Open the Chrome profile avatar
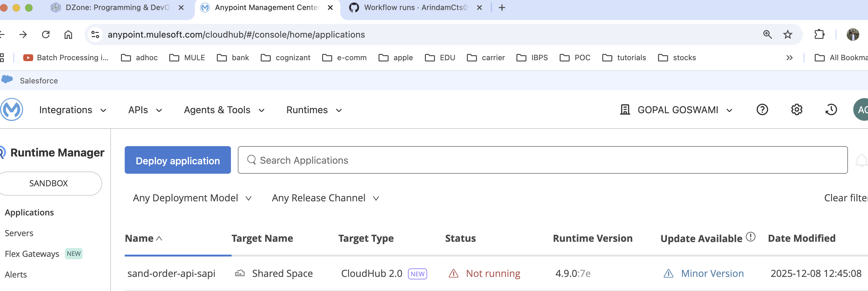The image size is (868, 291). [853, 34]
